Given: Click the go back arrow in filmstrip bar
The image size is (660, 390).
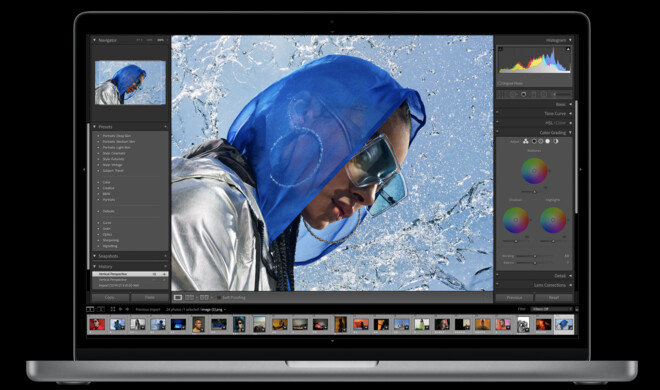Looking at the screenshot, I should (120, 309).
